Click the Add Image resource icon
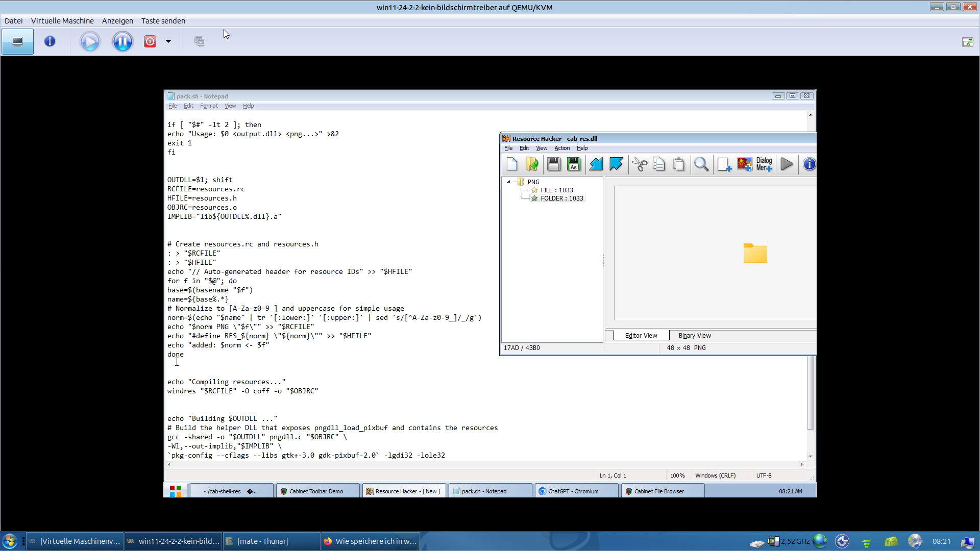 tap(744, 164)
